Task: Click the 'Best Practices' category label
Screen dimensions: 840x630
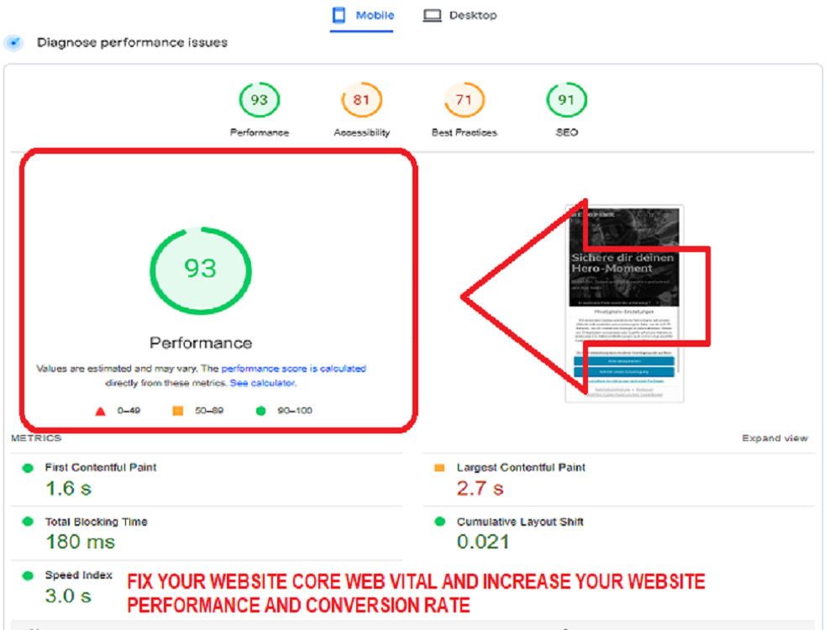Action: (465, 133)
